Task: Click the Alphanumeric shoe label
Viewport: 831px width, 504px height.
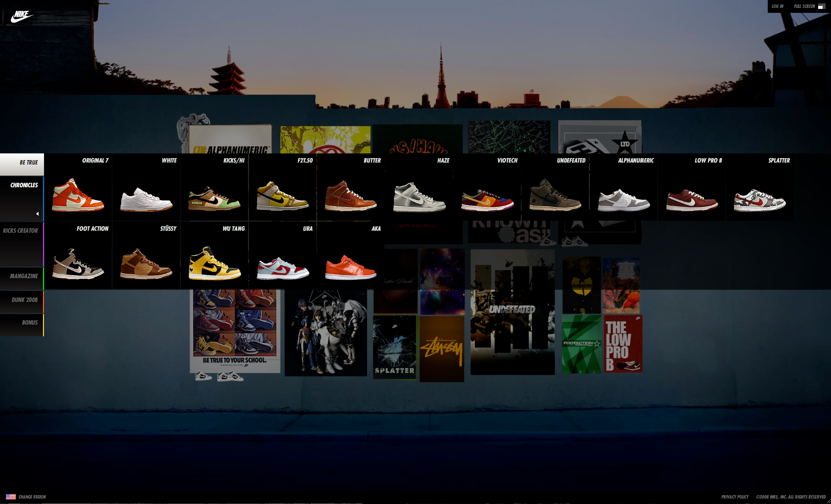Action: pos(636,161)
